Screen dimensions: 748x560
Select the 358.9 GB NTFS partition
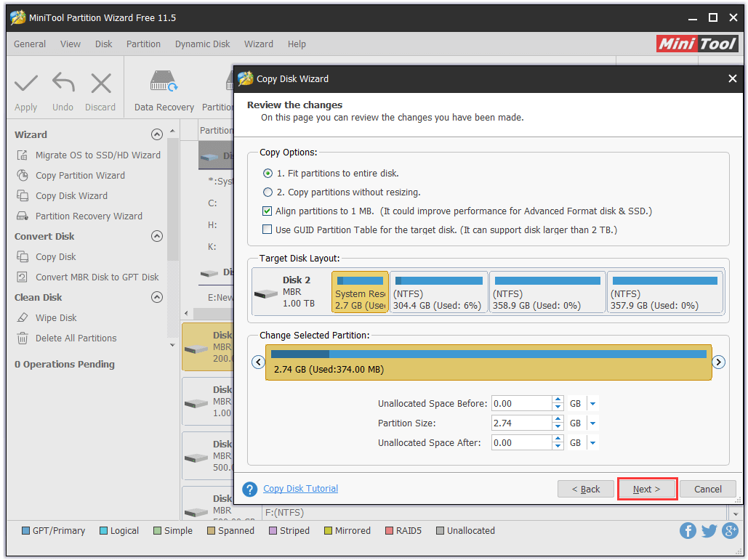547,292
